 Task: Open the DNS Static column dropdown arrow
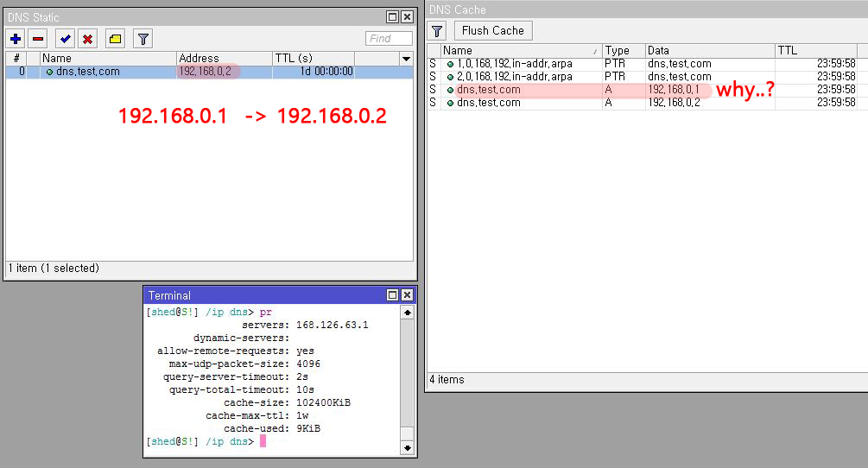pos(406,58)
